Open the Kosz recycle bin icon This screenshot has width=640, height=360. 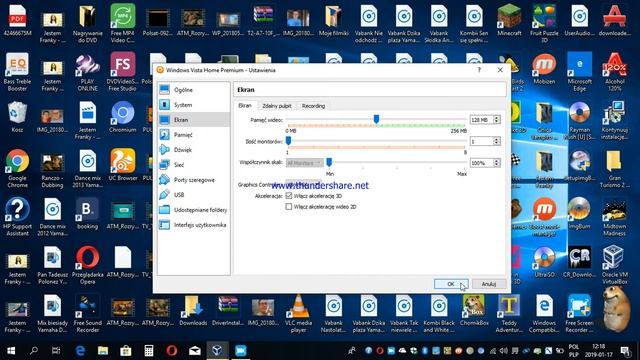(17, 117)
